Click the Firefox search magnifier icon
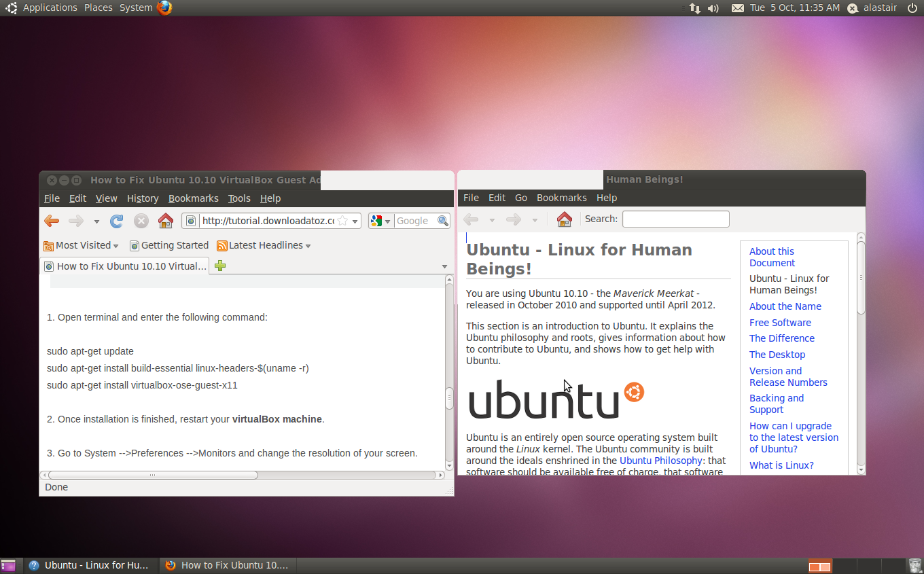Image resolution: width=924 pixels, height=574 pixels. point(443,221)
